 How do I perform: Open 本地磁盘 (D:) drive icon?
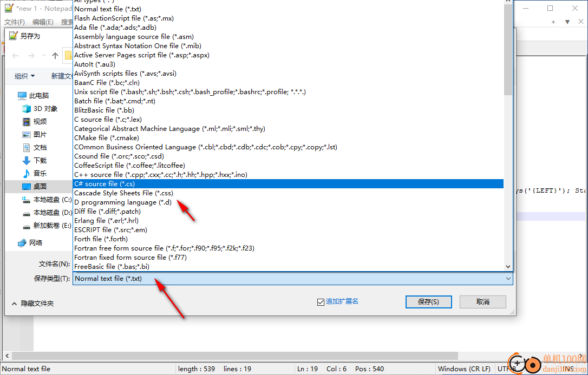26,213
